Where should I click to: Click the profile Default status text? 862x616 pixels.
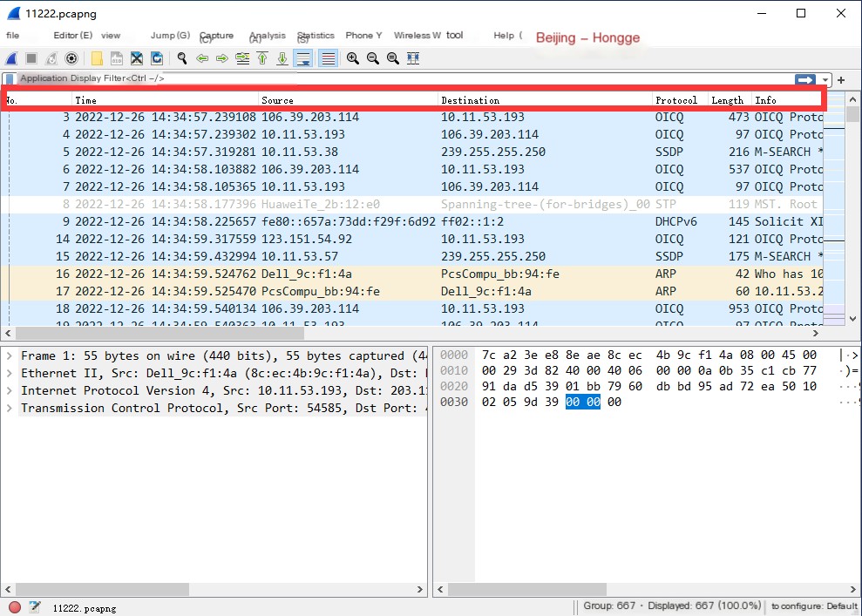click(x=813, y=606)
